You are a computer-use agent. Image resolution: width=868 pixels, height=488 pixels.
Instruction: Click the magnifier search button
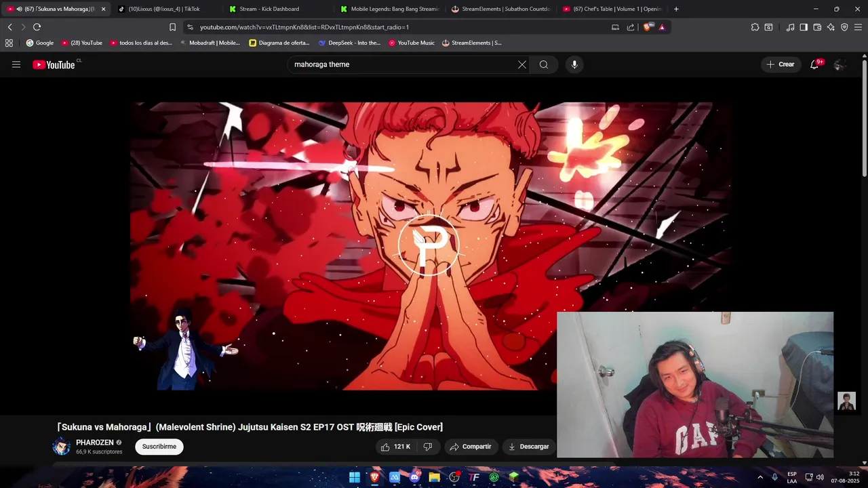[x=544, y=64]
